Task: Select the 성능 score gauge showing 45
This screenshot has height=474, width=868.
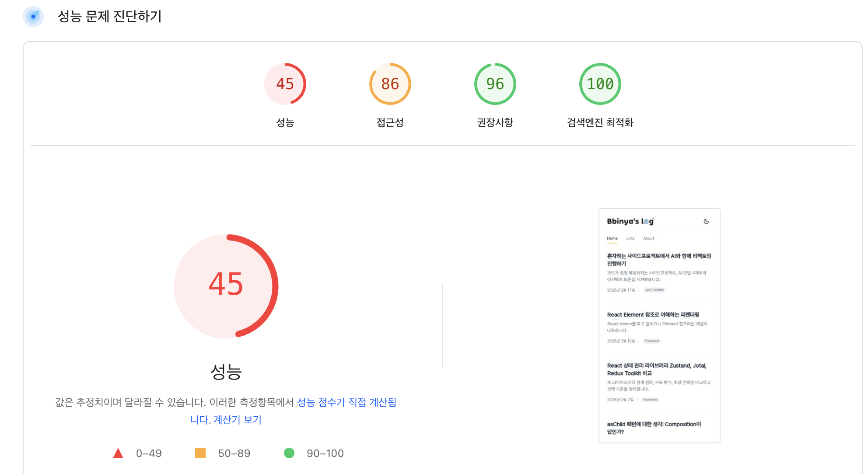Action: click(x=285, y=84)
